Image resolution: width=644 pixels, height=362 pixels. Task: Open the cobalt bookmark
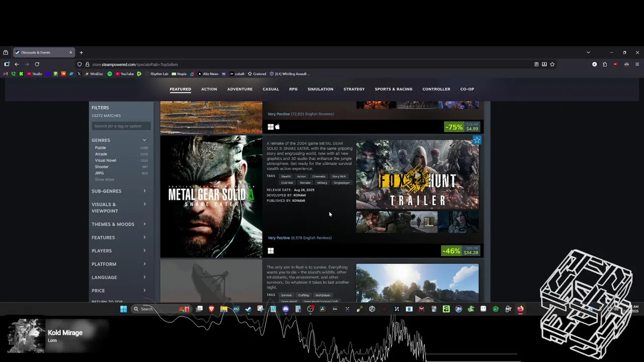coord(237,74)
